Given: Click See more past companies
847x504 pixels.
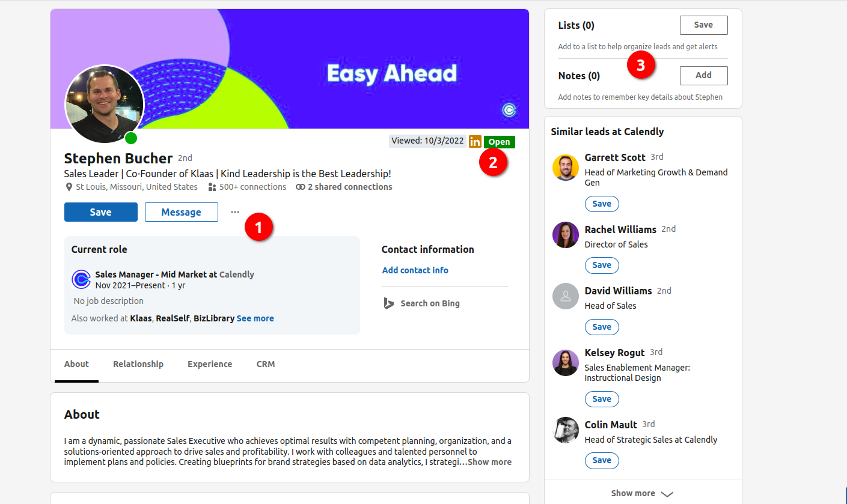Looking at the screenshot, I should click(255, 318).
